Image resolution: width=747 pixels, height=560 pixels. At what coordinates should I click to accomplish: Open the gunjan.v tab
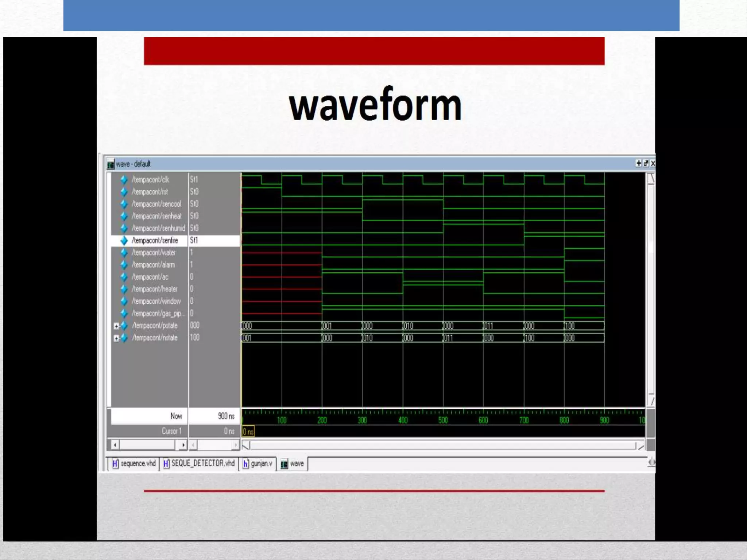click(258, 464)
